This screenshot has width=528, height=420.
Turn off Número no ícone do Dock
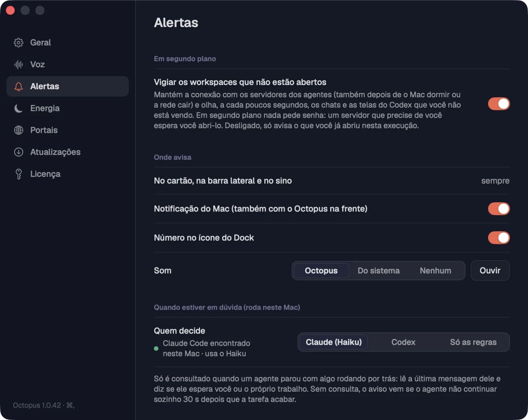pyautogui.click(x=499, y=238)
